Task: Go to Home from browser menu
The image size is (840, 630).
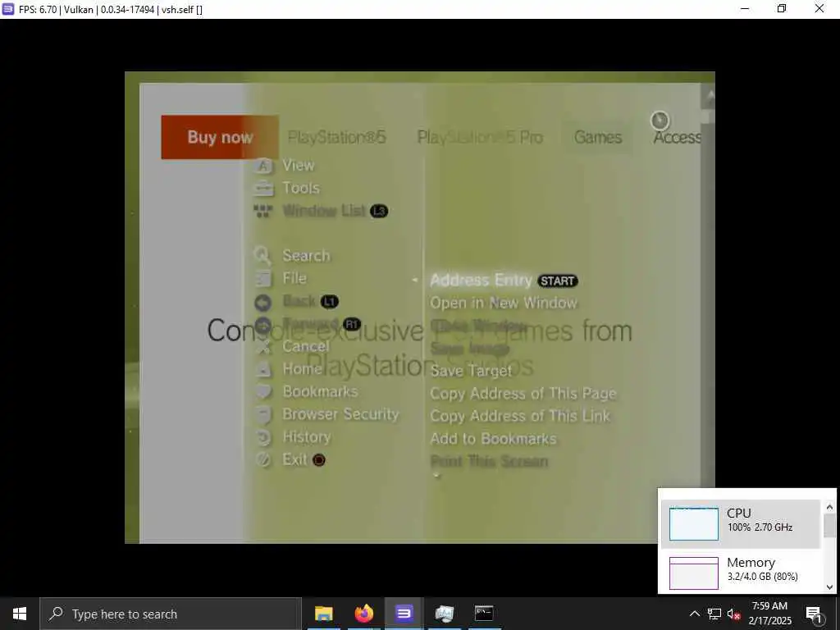Action: [302, 368]
